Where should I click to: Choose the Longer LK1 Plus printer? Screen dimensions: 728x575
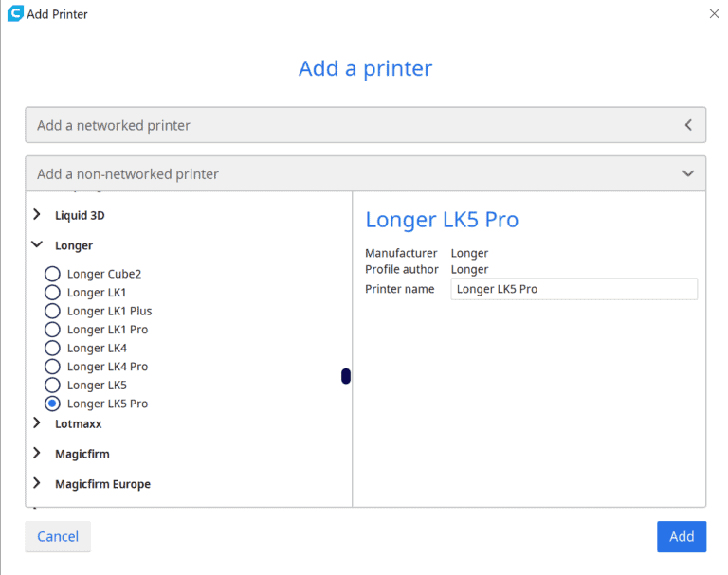pos(52,311)
